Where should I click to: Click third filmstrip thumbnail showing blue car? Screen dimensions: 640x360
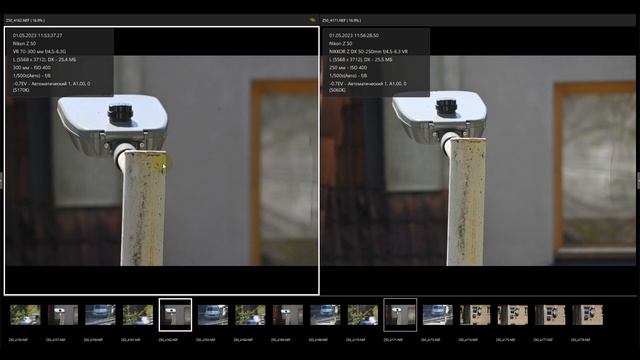[x=100, y=315]
